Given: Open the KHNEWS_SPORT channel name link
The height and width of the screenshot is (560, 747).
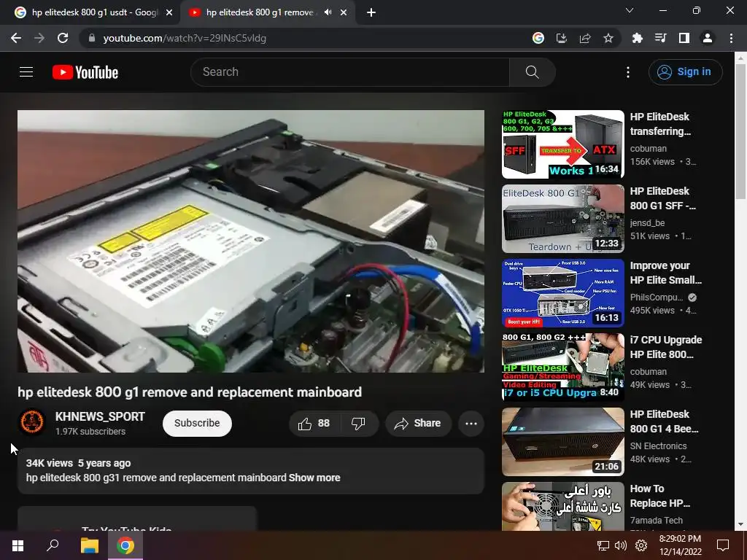Looking at the screenshot, I should point(100,416).
